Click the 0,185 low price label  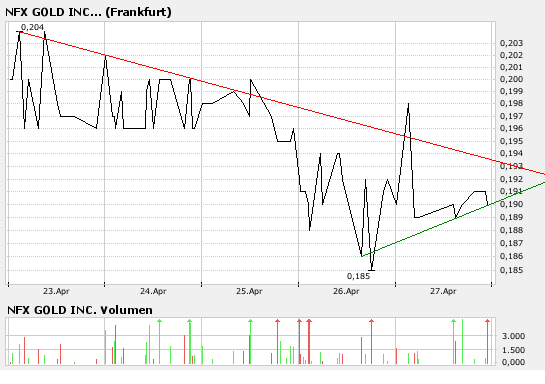pyautogui.click(x=358, y=276)
